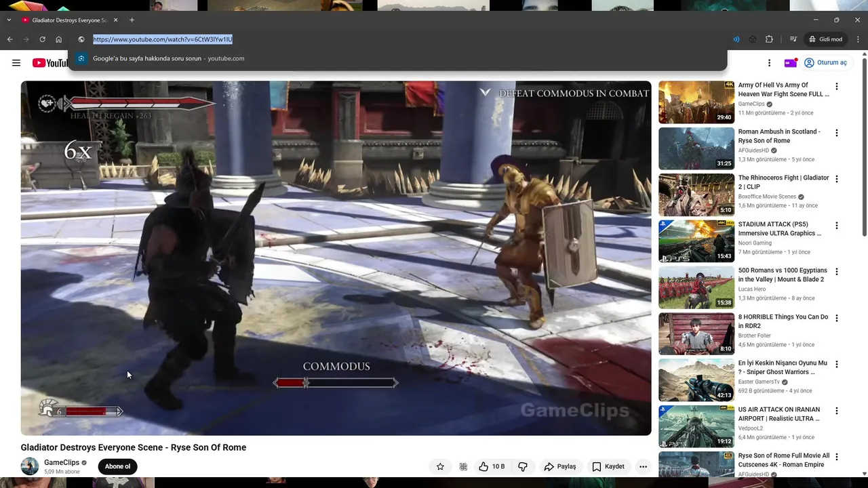Open the browser extensions puzzle icon
Viewport: 868px width, 488px height.
pos(769,39)
